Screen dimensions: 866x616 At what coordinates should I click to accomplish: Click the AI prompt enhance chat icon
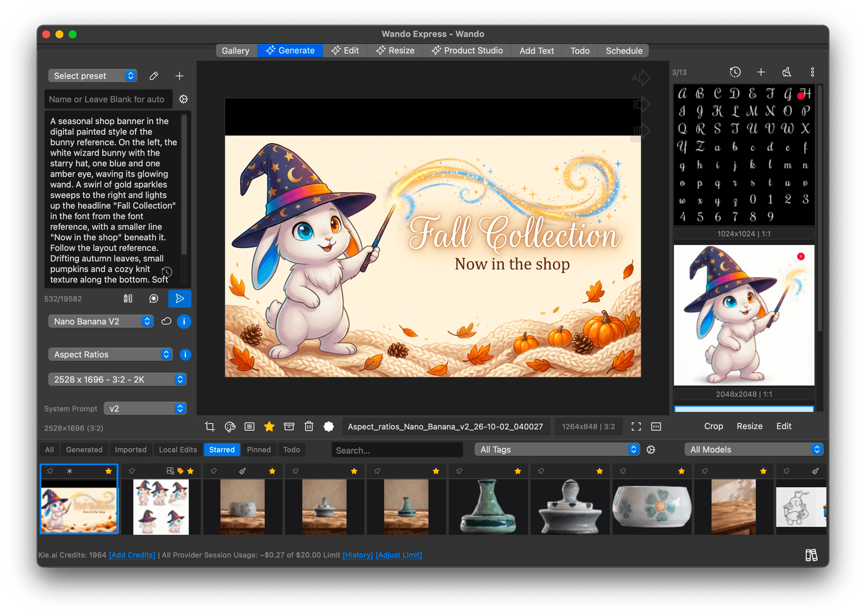click(154, 298)
